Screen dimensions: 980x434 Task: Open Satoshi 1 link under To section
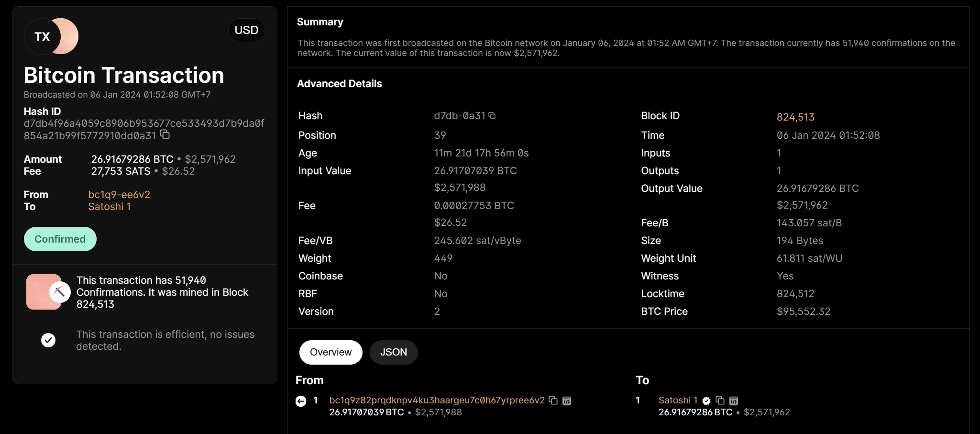[x=678, y=400]
